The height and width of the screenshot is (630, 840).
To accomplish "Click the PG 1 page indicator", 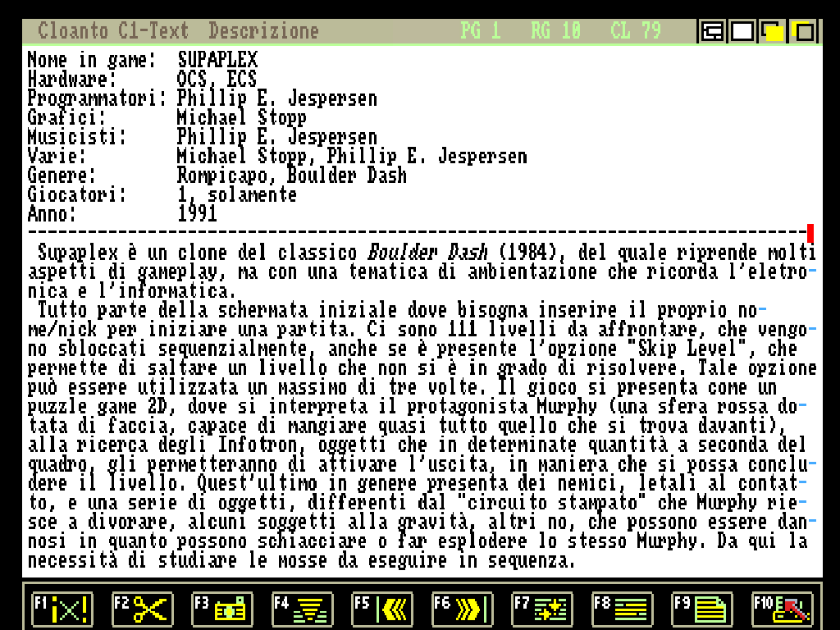I will [481, 31].
